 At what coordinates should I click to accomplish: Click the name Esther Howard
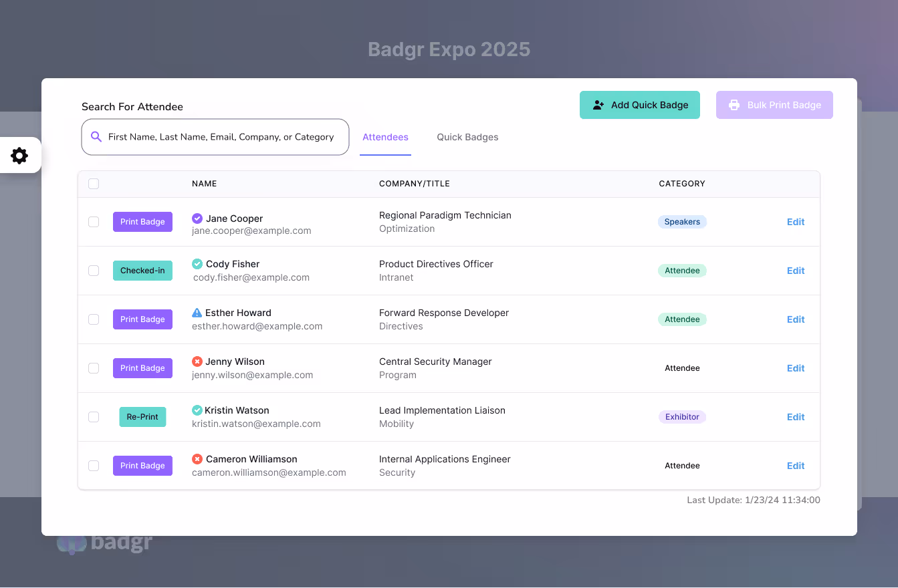238,313
